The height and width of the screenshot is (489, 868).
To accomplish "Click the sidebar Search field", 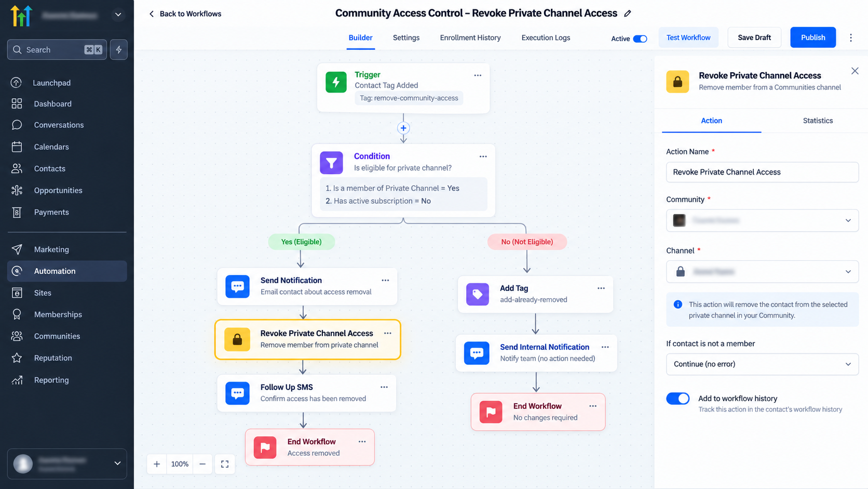I will [x=57, y=49].
